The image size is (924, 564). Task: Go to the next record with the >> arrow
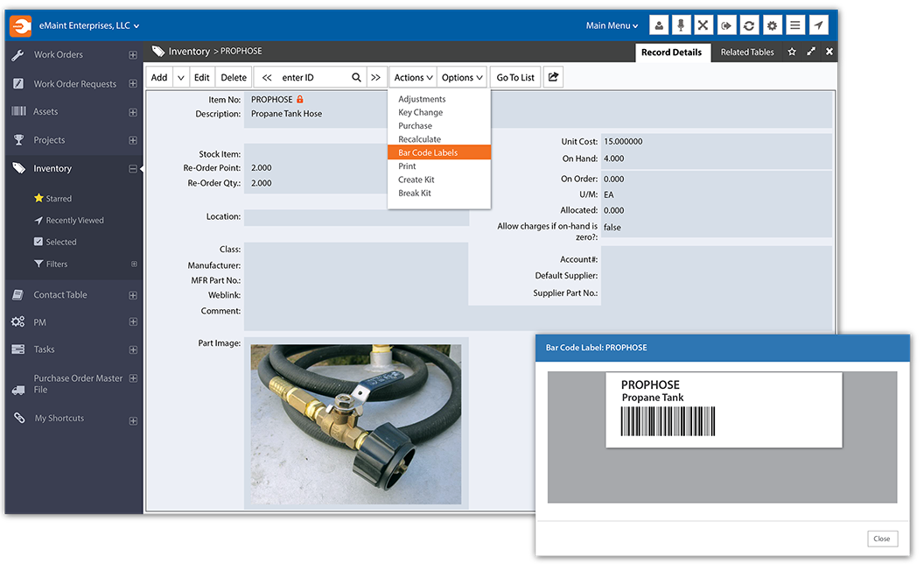tap(375, 77)
